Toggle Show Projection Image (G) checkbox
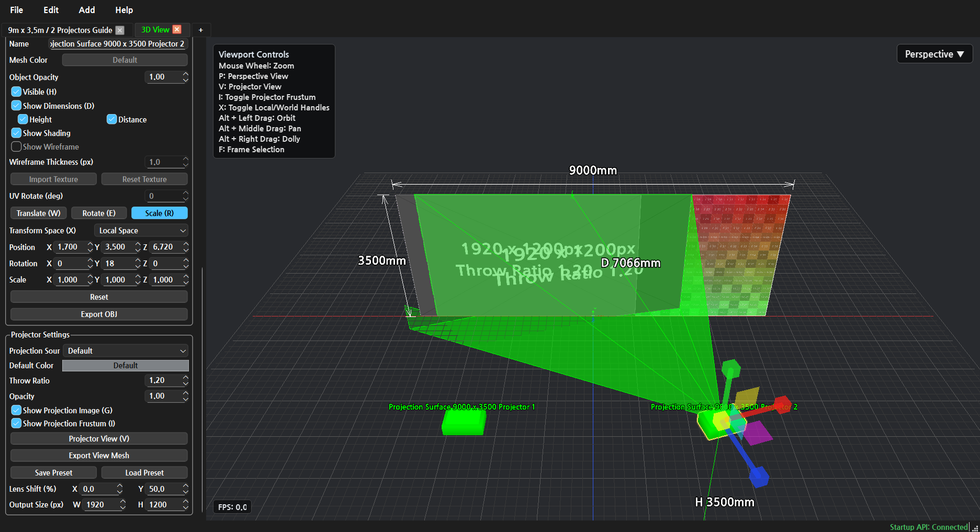The width and height of the screenshot is (980, 532). coord(16,410)
